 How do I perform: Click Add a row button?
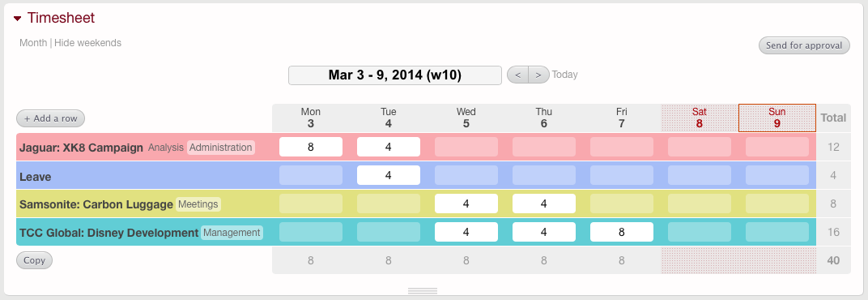pos(50,118)
